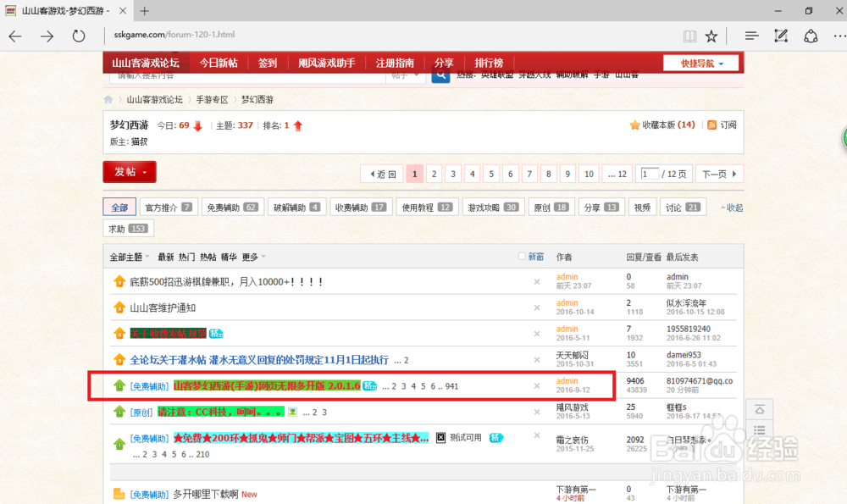Open 分享 in the red nav bar

[444, 64]
